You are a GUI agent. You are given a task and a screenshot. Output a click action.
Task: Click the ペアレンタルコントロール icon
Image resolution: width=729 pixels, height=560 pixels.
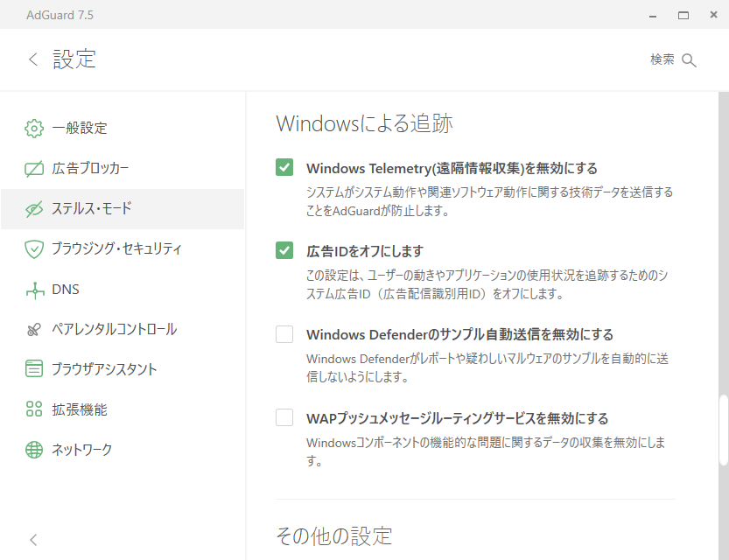point(34,330)
